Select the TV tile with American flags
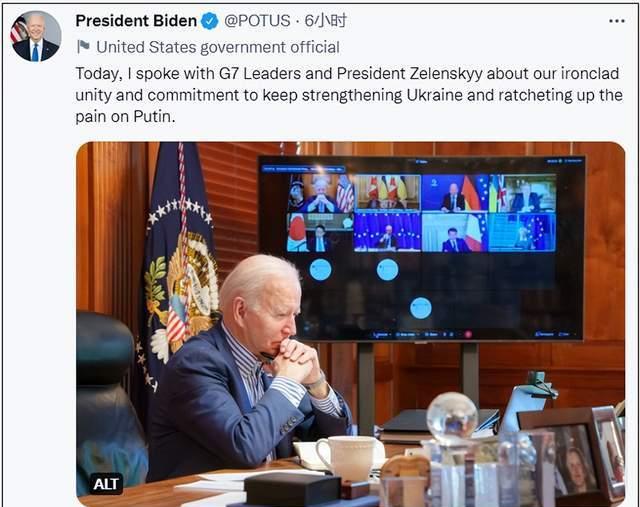This screenshot has width=640, height=507. pyautogui.click(x=321, y=193)
